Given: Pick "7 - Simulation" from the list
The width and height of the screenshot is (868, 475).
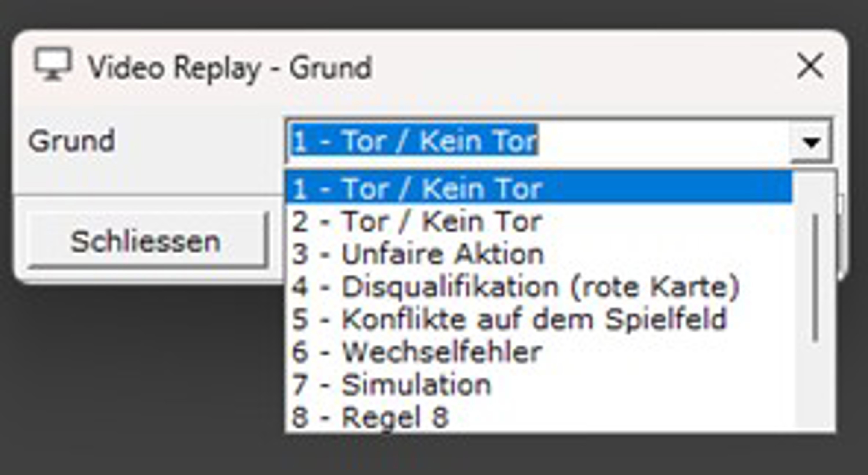Looking at the screenshot, I should point(391,385).
